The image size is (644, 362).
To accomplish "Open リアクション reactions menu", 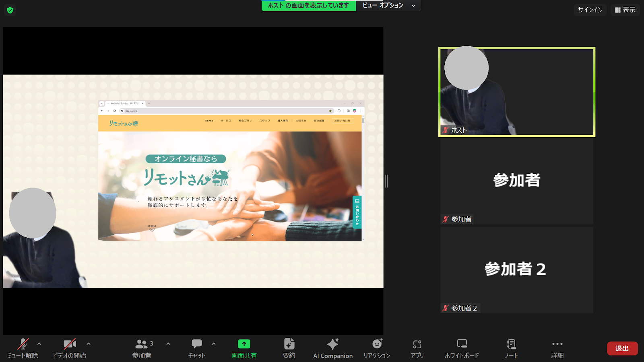I will click(377, 348).
